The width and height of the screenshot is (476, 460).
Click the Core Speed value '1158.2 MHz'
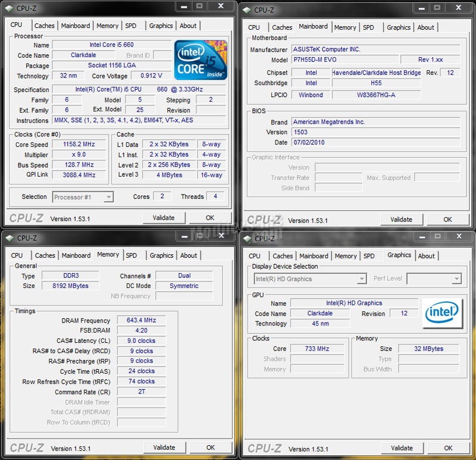coord(79,144)
